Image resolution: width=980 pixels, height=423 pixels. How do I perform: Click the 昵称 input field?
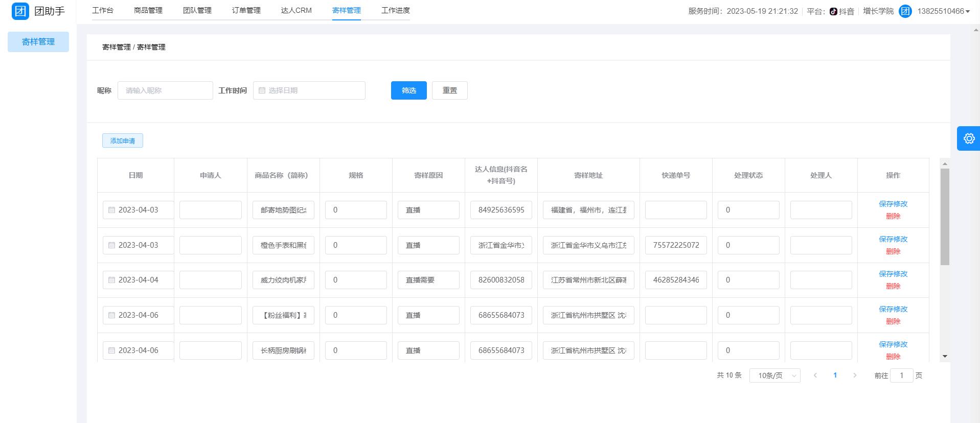(165, 90)
